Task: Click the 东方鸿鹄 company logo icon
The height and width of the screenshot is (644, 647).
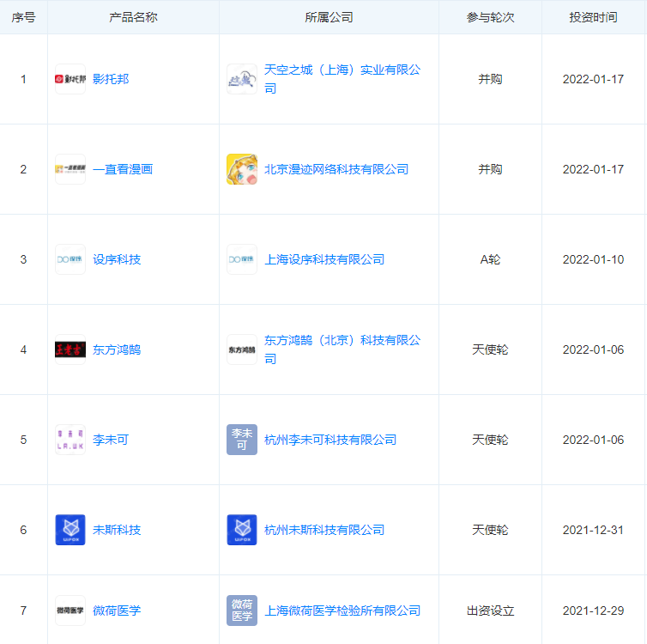Action: [242, 349]
